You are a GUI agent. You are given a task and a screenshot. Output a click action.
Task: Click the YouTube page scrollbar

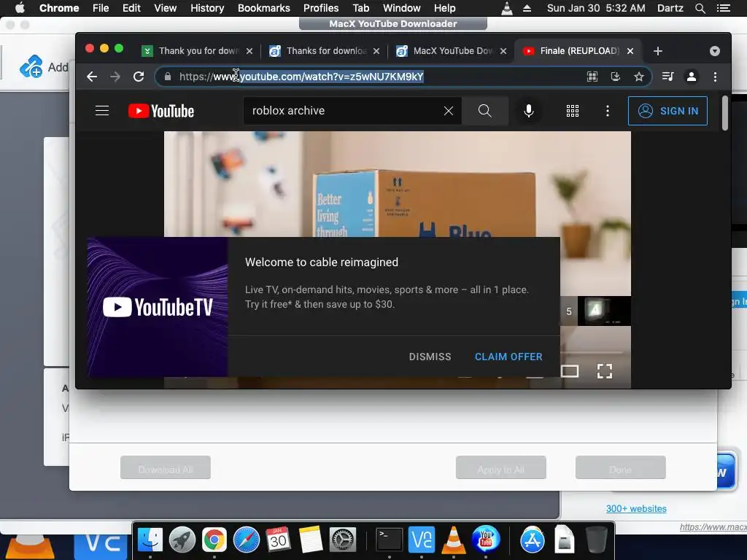pos(724,113)
